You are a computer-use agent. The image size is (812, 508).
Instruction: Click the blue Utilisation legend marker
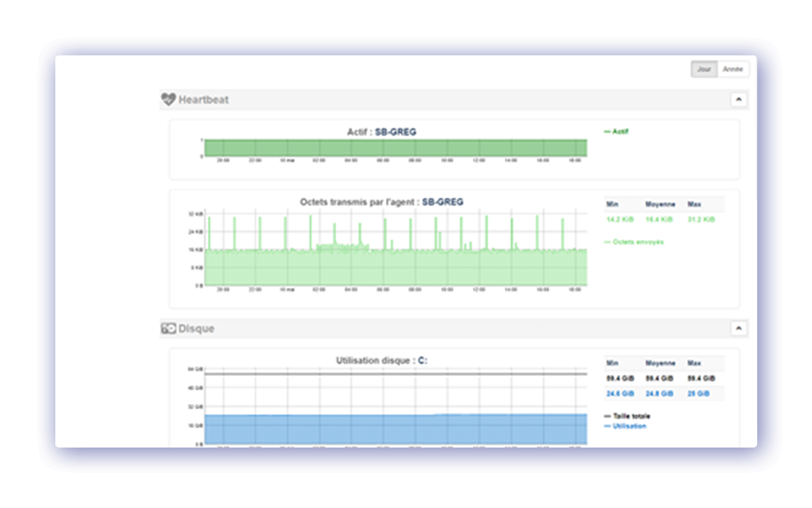[607, 426]
